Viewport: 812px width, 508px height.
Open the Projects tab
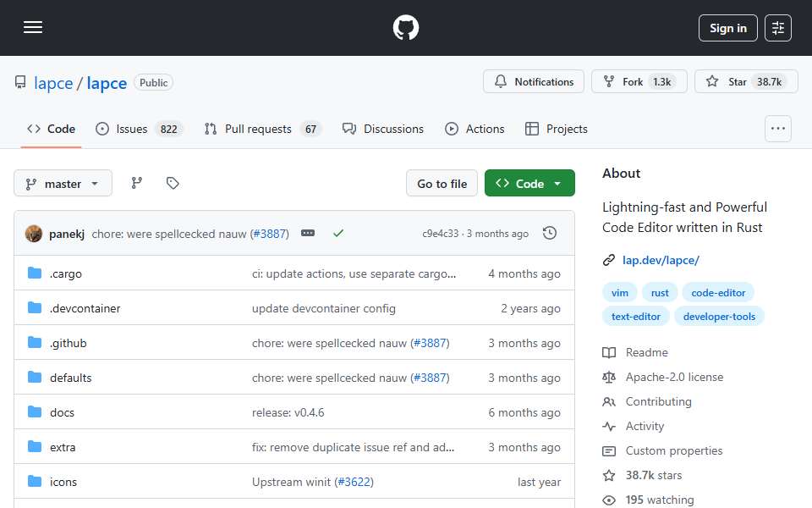557,129
